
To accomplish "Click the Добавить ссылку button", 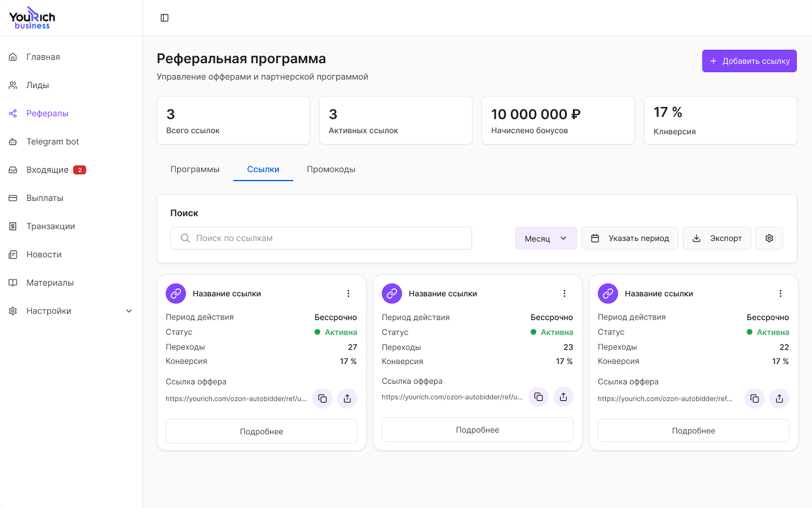I will [x=749, y=61].
